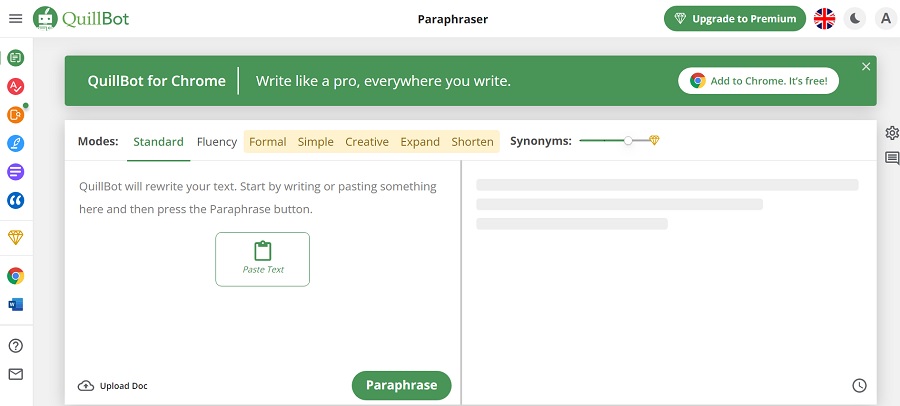Click the Paraphrase button
The image size is (900, 406).
[x=402, y=385]
